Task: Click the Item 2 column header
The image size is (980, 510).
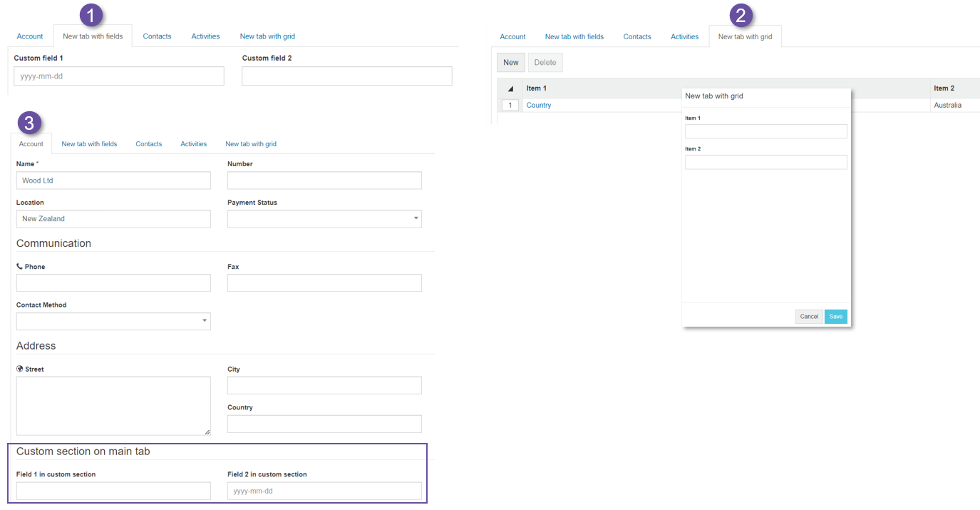Action: tap(944, 88)
